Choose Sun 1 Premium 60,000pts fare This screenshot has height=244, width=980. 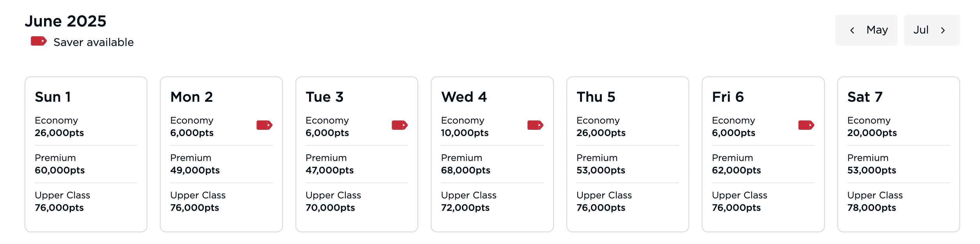pos(60,164)
